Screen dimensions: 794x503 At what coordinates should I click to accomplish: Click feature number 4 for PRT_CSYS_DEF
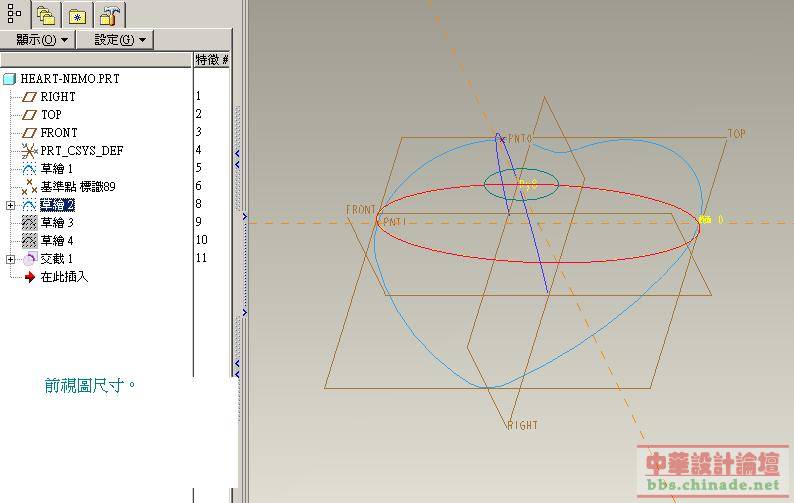click(x=198, y=150)
